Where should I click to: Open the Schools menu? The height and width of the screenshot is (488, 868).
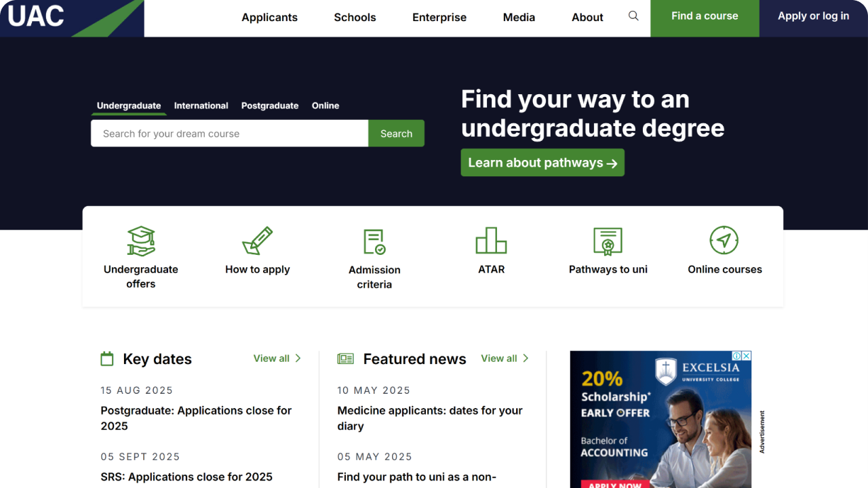pyautogui.click(x=355, y=18)
